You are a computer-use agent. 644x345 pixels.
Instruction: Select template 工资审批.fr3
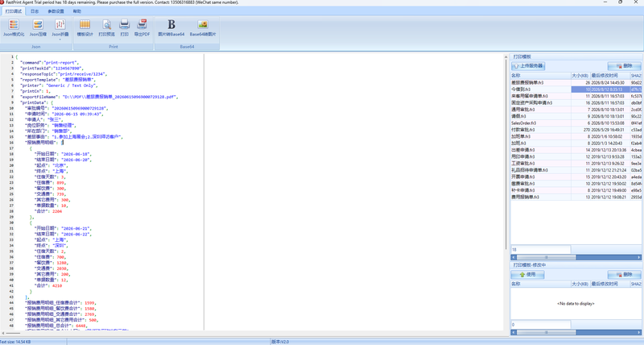tap(540, 164)
